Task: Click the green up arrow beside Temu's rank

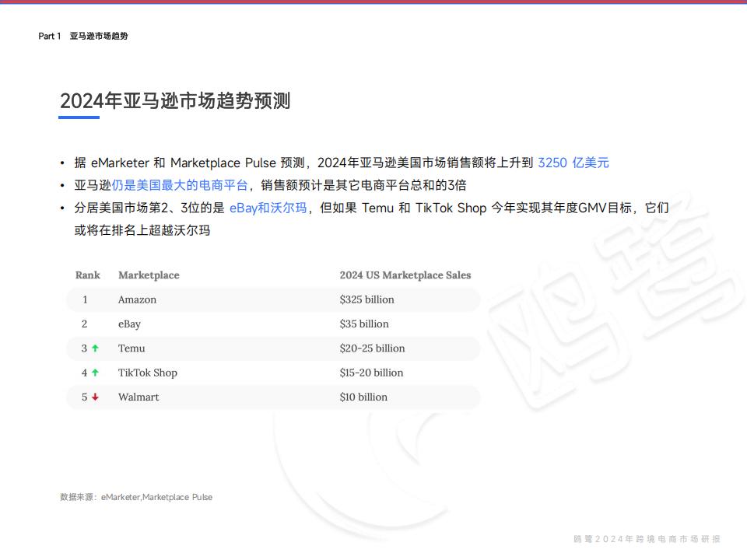Action: pos(95,348)
